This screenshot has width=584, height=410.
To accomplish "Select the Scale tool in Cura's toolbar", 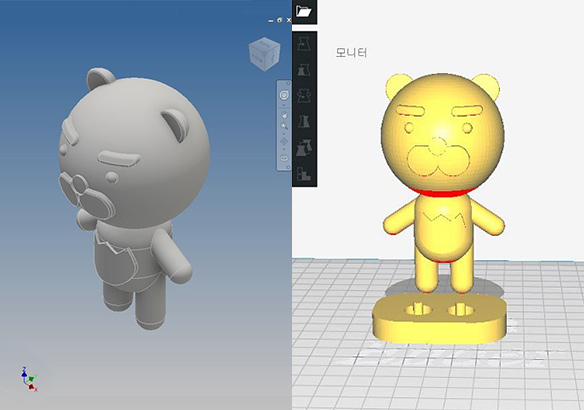I will [304, 70].
